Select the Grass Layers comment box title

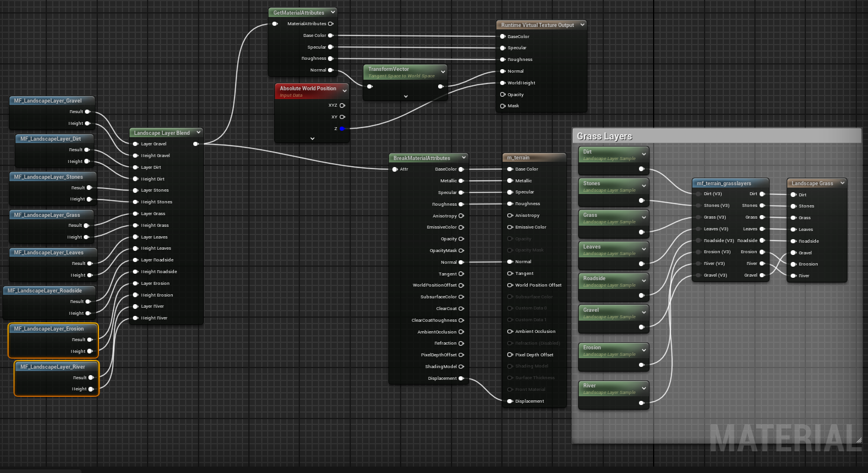coord(604,137)
